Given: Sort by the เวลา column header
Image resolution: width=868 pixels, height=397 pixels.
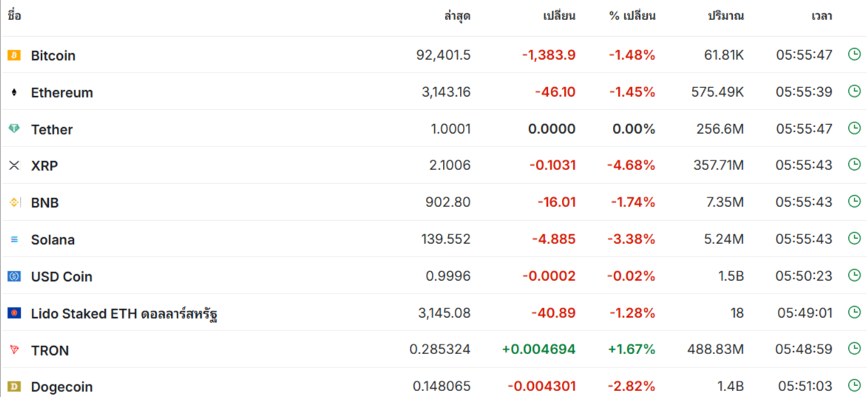Looking at the screenshot, I should pyautogui.click(x=821, y=16).
